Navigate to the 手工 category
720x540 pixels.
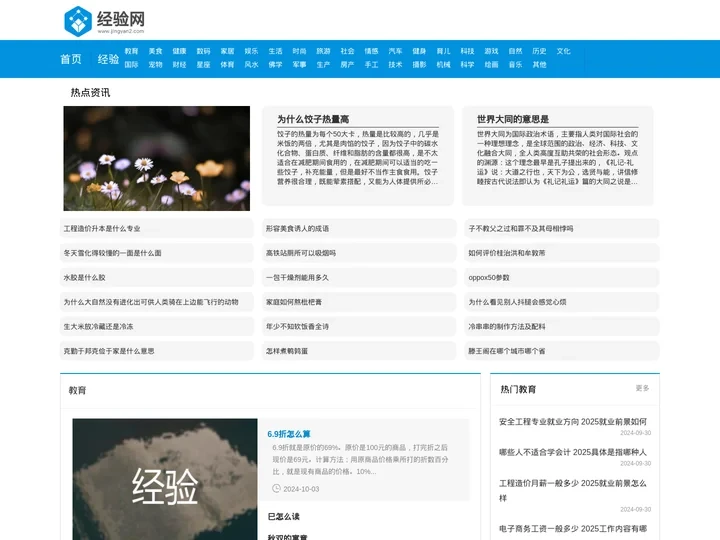(371, 65)
